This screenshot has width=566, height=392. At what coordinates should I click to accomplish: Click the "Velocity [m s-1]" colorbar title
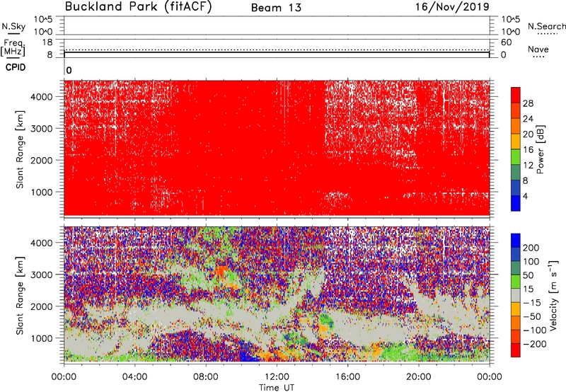click(x=553, y=295)
